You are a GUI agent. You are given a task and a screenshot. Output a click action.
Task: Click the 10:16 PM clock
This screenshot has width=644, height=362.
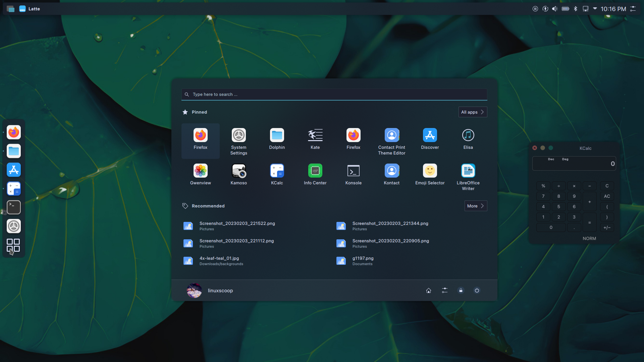[x=613, y=9]
